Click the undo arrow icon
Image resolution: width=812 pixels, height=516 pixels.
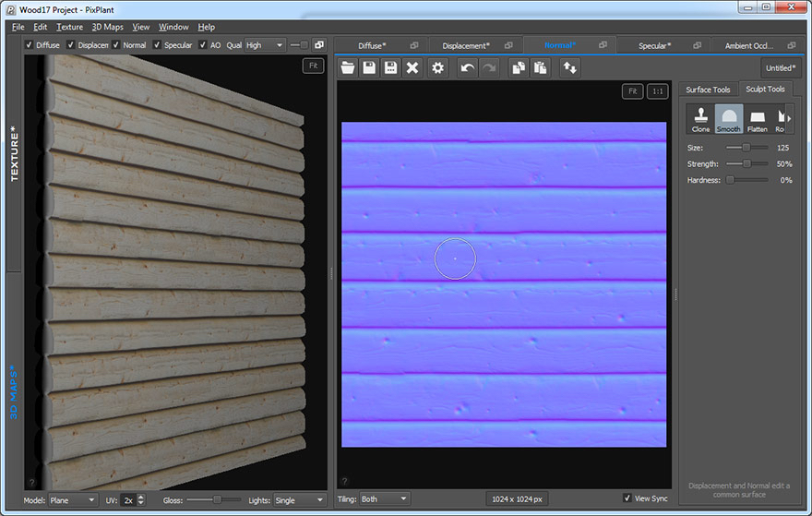pyautogui.click(x=467, y=68)
